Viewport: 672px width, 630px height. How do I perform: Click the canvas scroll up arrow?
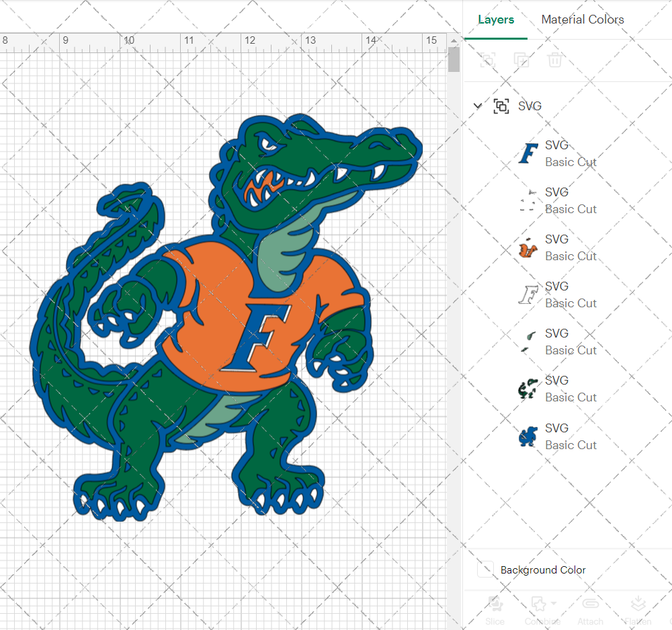pyautogui.click(x=454, y=41)
